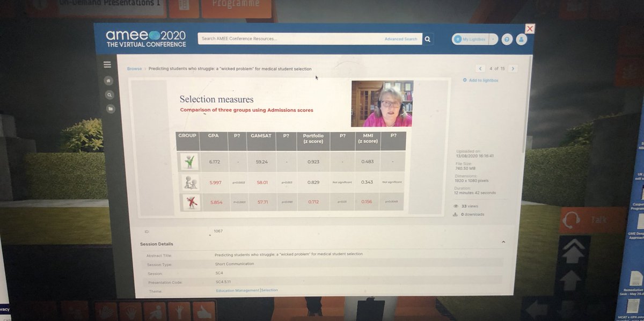Screen dimensions: 644x321
Task: Open the search icon in the left sidebar
Action: click(109, 94)
